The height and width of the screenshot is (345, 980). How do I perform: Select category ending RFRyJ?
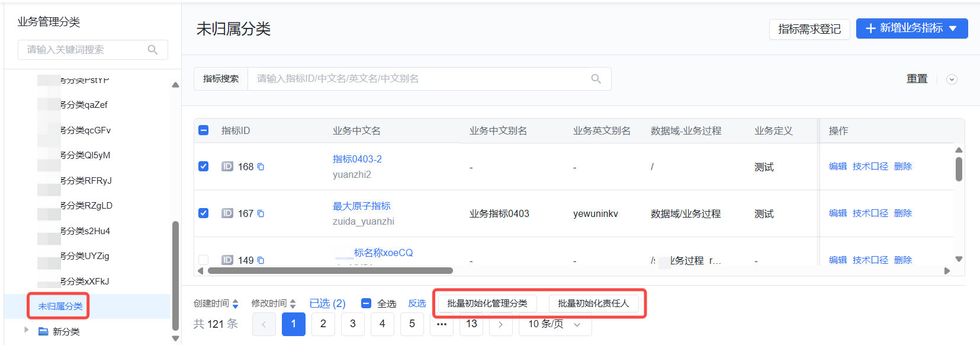pyautogui.click(x=85, y=181)
